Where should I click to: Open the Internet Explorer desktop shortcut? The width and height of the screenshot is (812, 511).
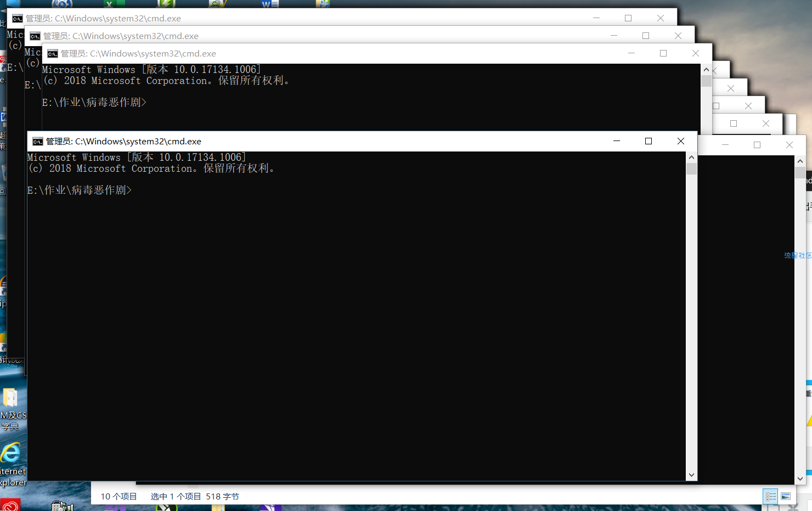tap(11, 454)
